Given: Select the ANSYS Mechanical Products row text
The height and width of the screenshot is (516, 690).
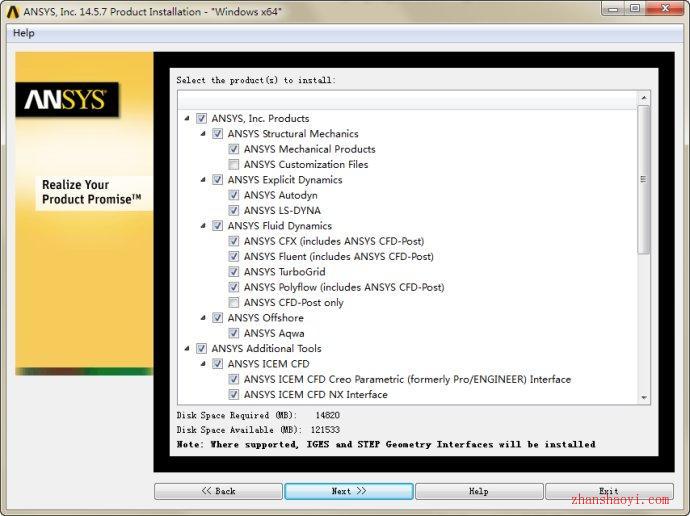Looking at the screenshot, I should (x=310, y=149).
